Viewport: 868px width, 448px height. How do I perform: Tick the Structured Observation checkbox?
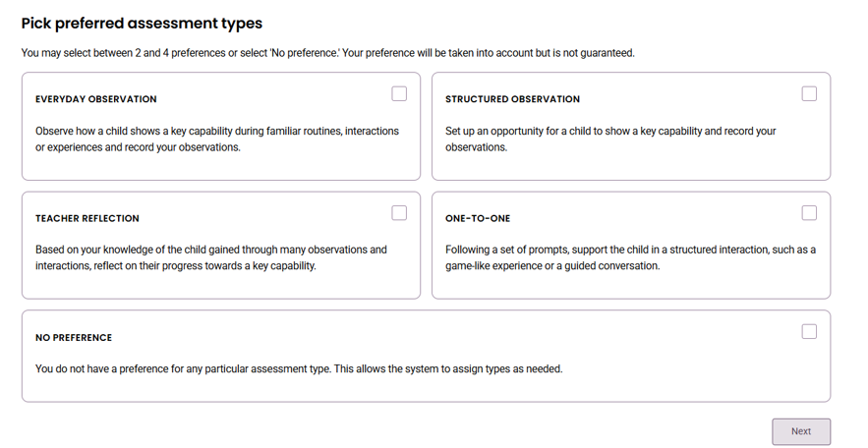click(x=809, y=94)
